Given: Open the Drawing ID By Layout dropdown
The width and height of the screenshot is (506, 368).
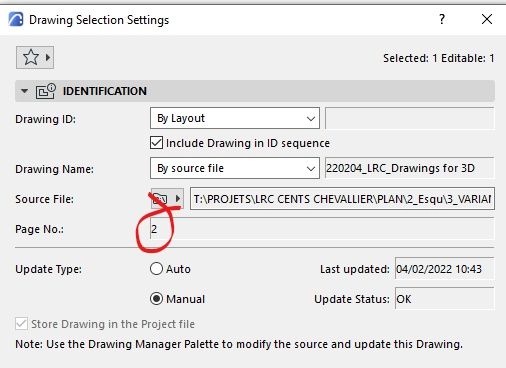Looking at the screenshot, I should coord(235,118).
